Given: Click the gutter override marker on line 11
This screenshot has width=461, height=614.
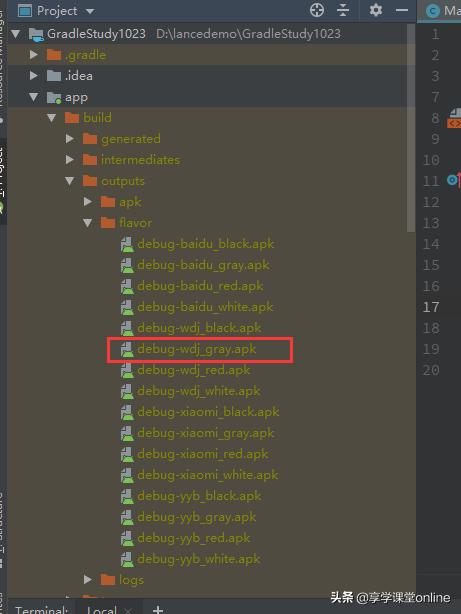Looking at the screenshot, I should tap(454, 180).
